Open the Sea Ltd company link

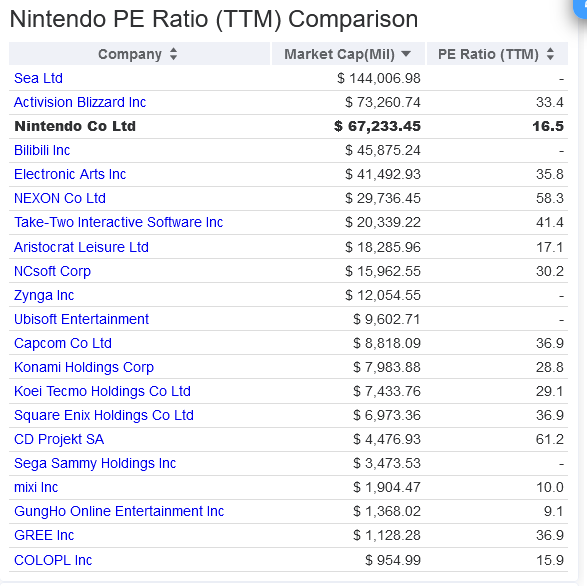point(38,78)
